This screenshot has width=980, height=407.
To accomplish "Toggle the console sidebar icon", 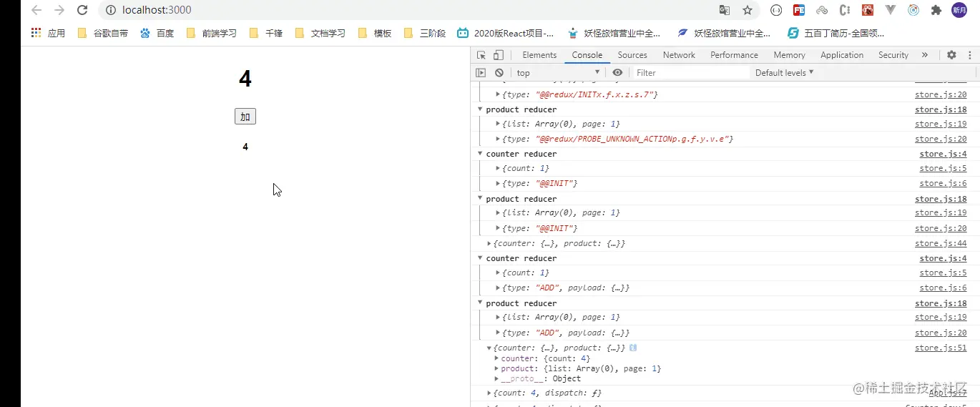I will [x=481, y=72].
